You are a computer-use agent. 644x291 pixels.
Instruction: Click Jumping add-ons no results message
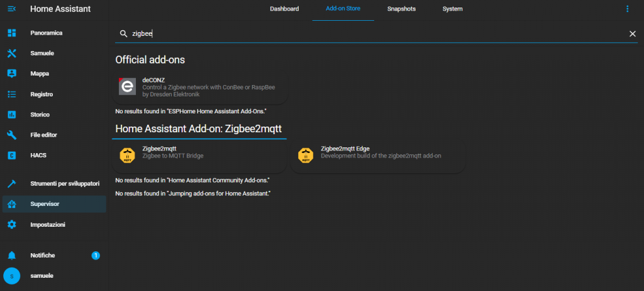193,193
